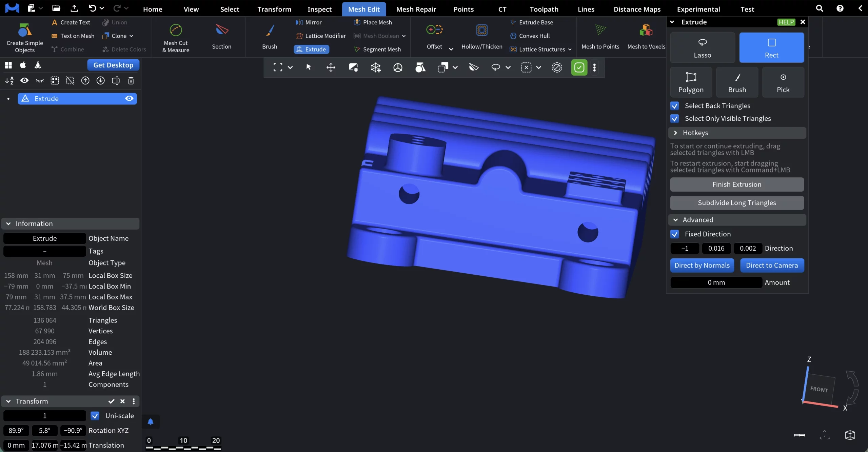Uncheck Fixed Direction under Advanced
The height and width of the screenshot is (452, 868).
[x=674, y=234]
